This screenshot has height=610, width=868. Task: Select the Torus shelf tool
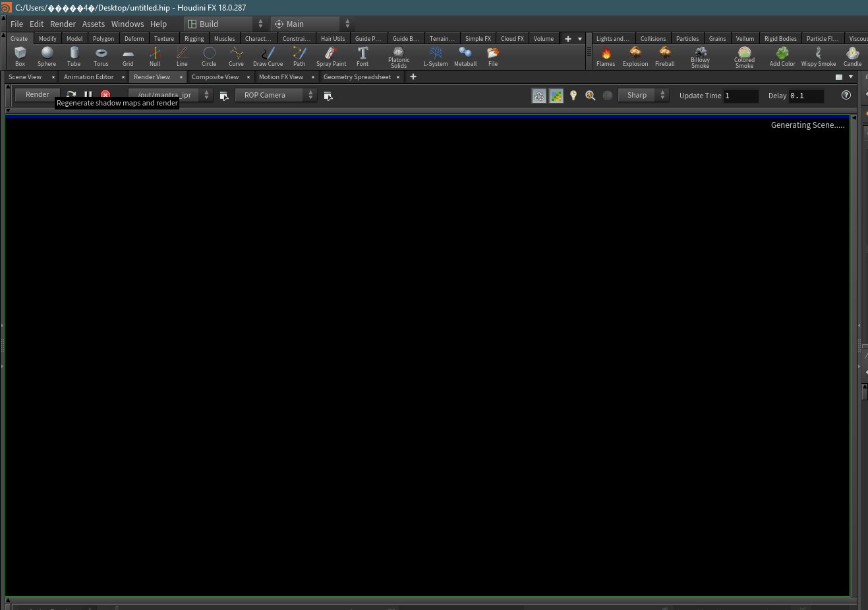point(101,56)
